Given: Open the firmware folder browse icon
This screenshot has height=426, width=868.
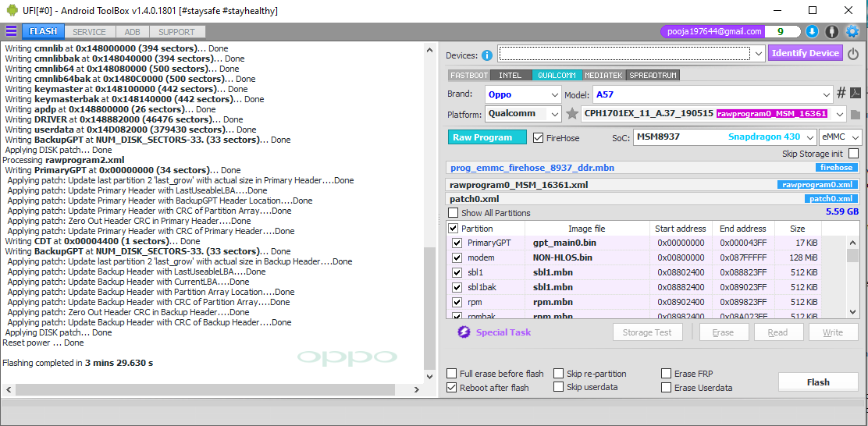Looking at the screenshot, I should (x=856, y=115).
